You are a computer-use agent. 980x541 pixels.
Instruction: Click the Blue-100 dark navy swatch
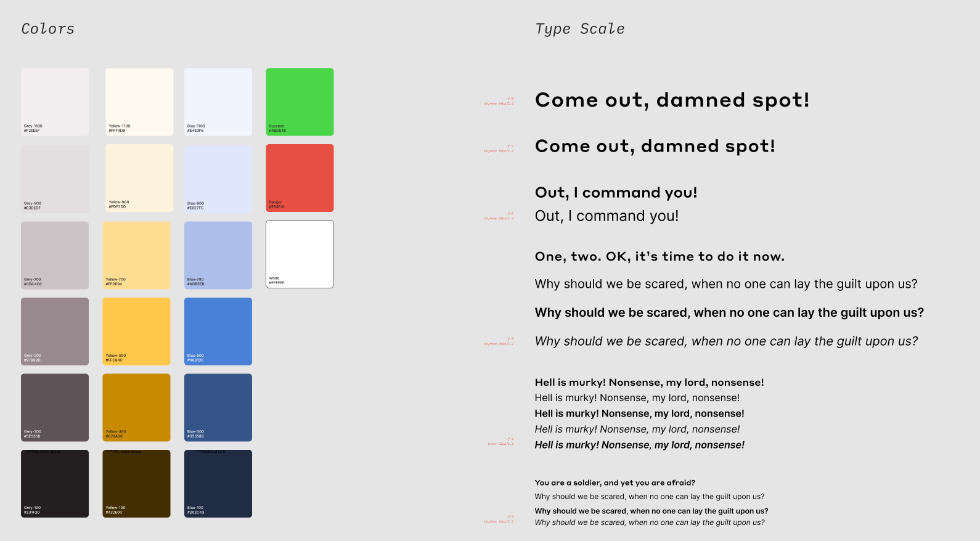click(218, 484)
